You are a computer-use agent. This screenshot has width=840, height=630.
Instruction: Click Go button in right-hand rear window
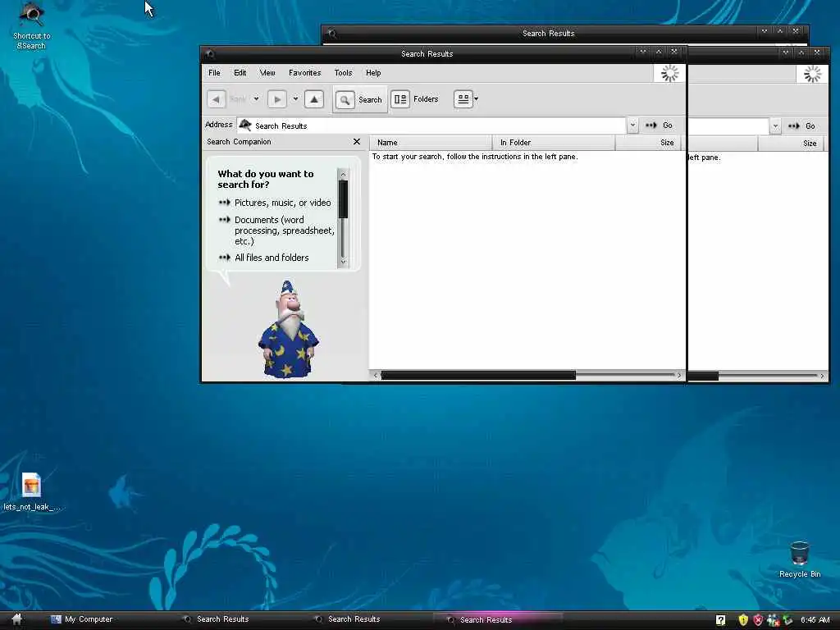point(801,126)
